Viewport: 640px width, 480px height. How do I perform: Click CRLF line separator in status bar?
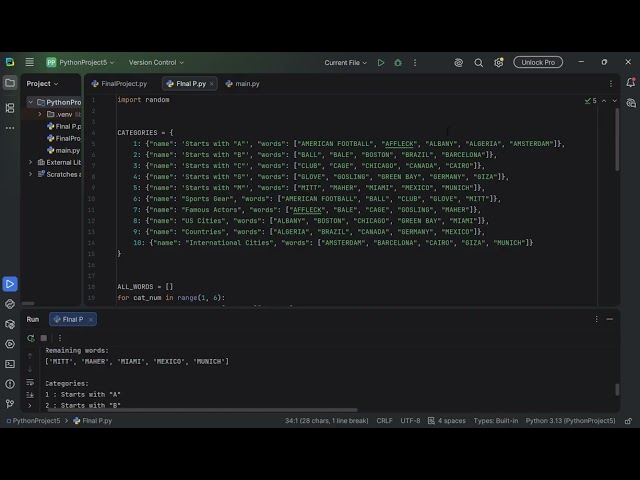point(384,421)
